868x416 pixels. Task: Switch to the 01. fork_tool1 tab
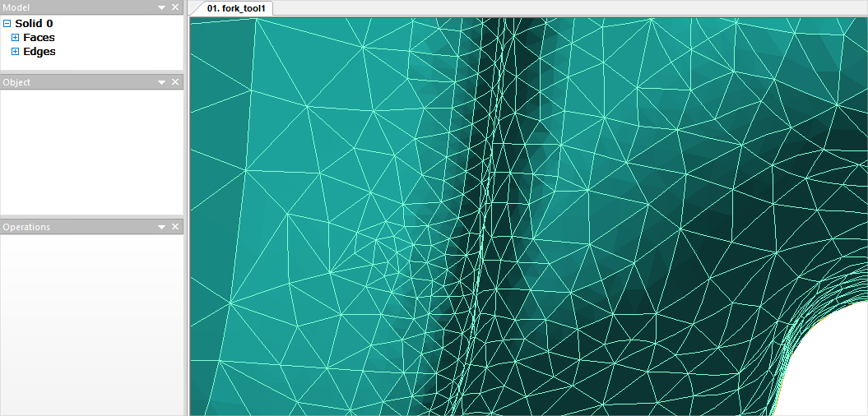point(235,8)
